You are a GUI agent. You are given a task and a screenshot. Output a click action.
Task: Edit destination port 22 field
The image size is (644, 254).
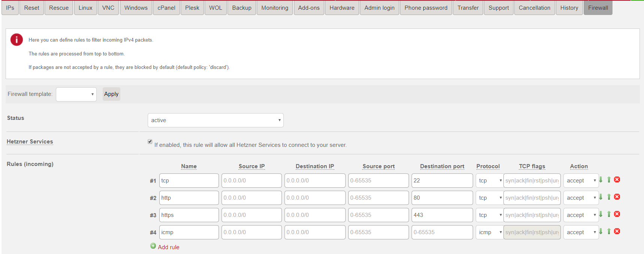pos(442,181)
